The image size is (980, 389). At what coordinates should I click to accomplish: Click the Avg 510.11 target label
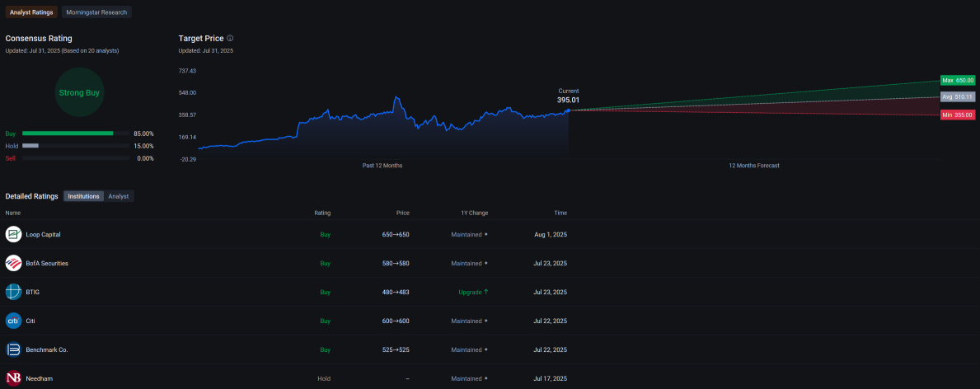click(x=958, y=97)
